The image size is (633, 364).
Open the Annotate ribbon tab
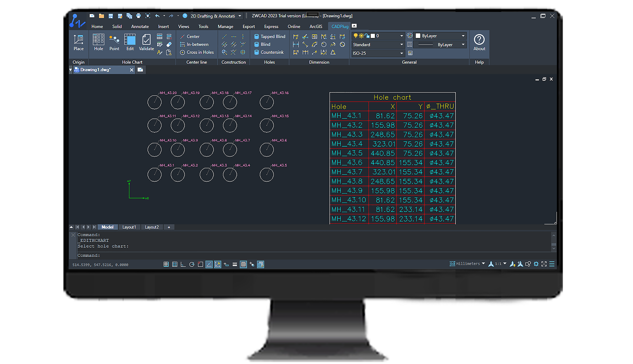coord(140,27)
